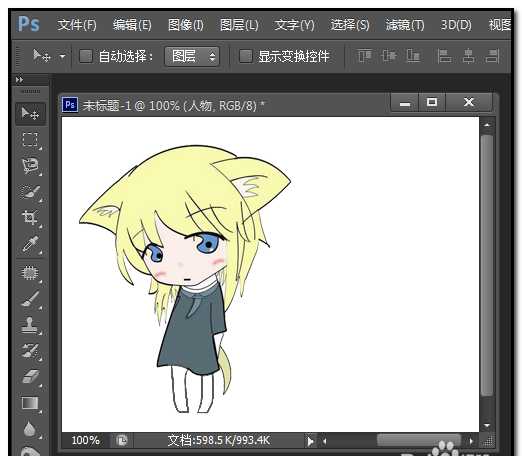
Task: Click the align top edges icon
Action: point(364,56)
